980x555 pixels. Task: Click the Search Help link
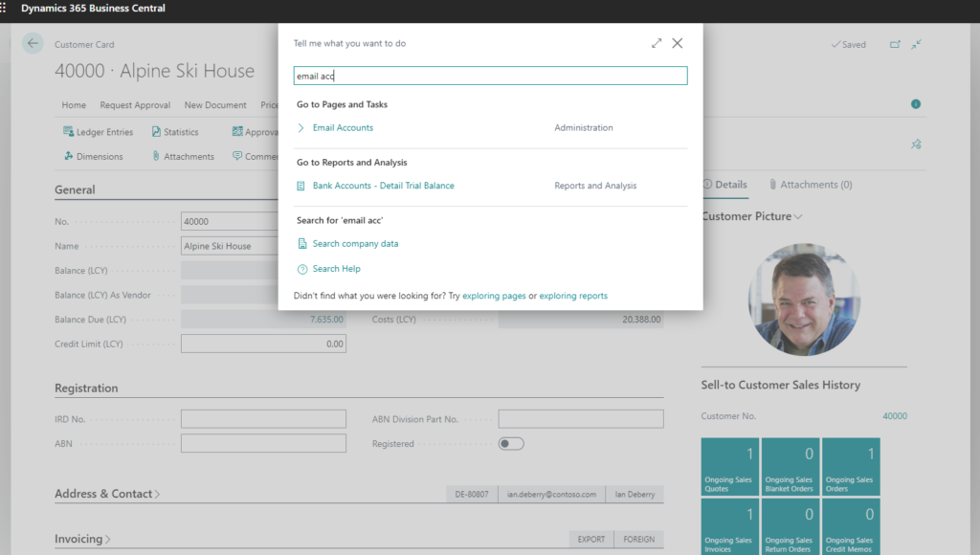[336, 269]
